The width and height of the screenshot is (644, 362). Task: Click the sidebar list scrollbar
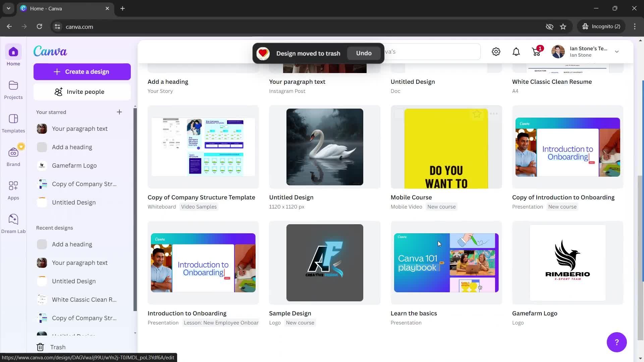(135, 209)
